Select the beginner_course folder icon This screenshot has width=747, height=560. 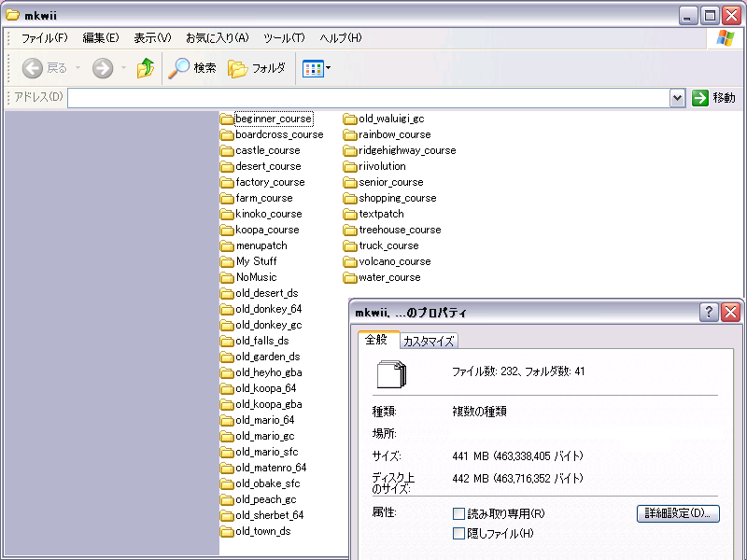click(x=227, y=119)
